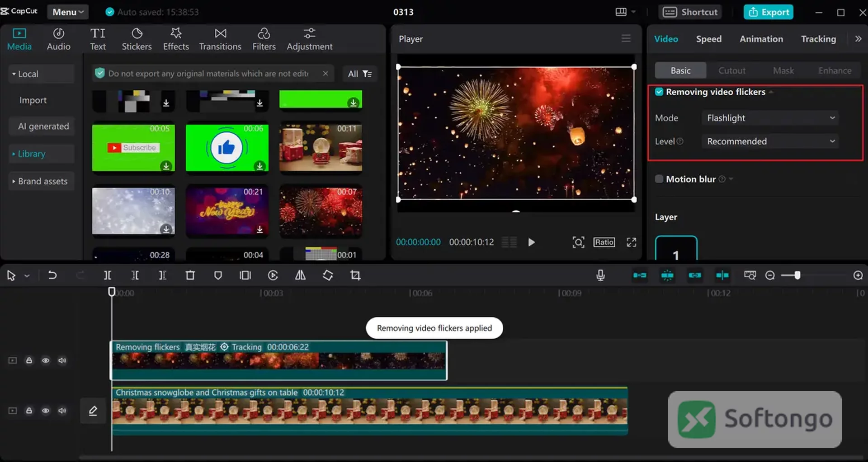Click the Freeze frame toolbar icon
868x462 pixels.
click(245, 275)
